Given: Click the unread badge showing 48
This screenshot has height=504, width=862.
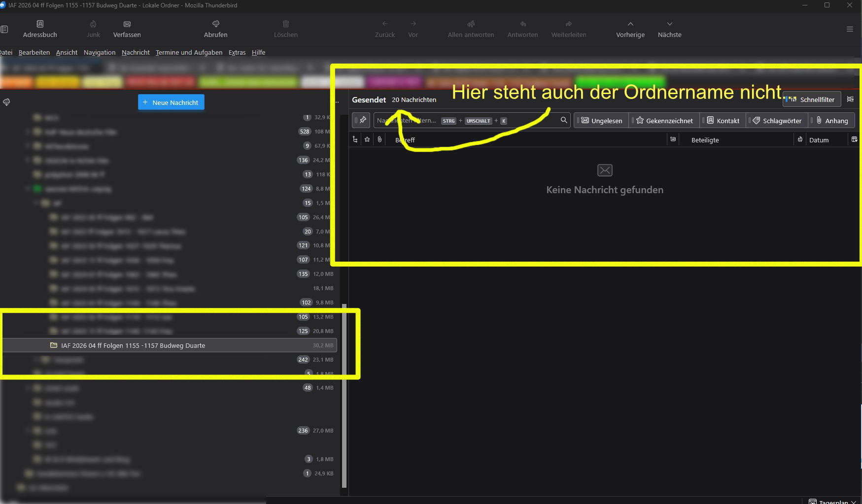Looking at the screenshot, I should coord(308,388).
